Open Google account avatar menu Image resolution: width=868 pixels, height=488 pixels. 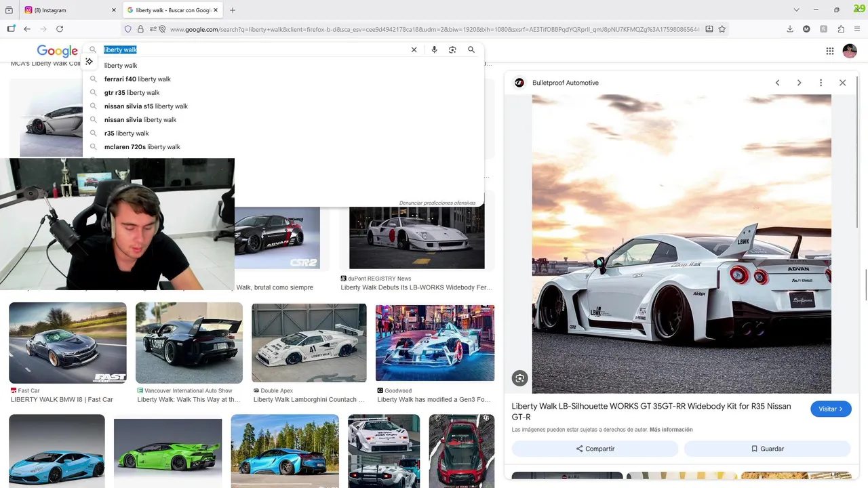pos(850,51)
